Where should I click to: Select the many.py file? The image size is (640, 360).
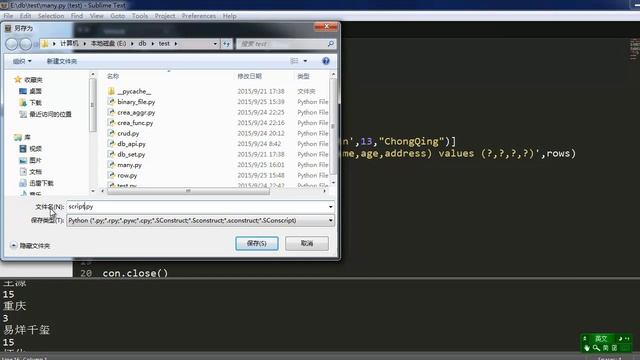(129, 165)
